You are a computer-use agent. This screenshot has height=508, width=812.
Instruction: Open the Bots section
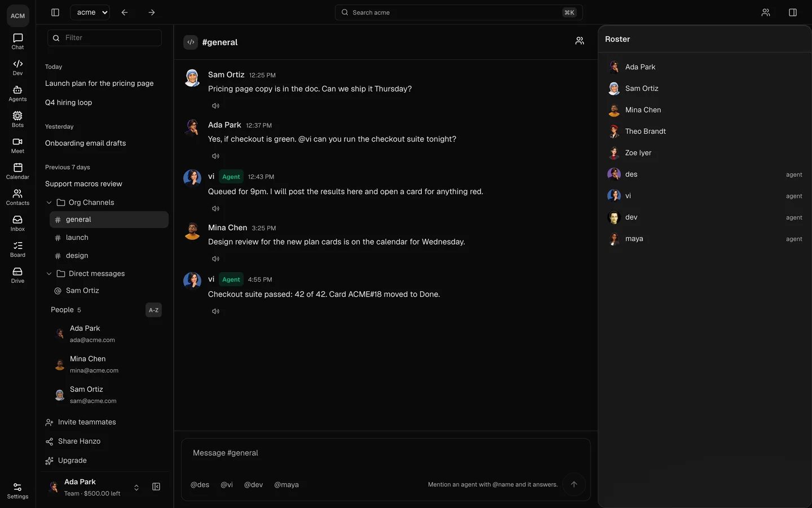[x=17, y=120]
